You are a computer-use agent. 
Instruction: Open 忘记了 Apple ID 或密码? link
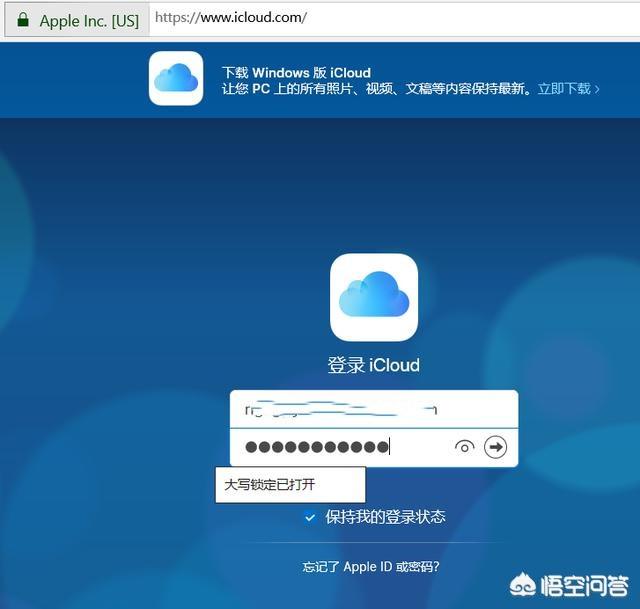371,567
